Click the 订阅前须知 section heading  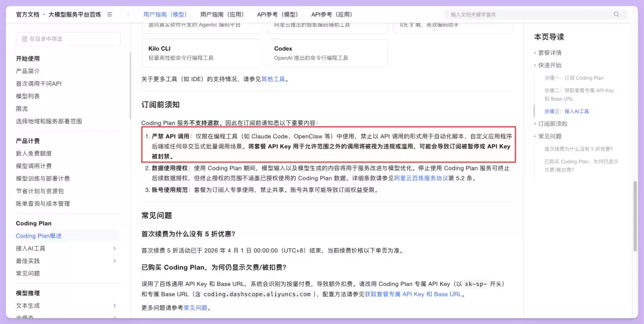[x=160, y=105]
